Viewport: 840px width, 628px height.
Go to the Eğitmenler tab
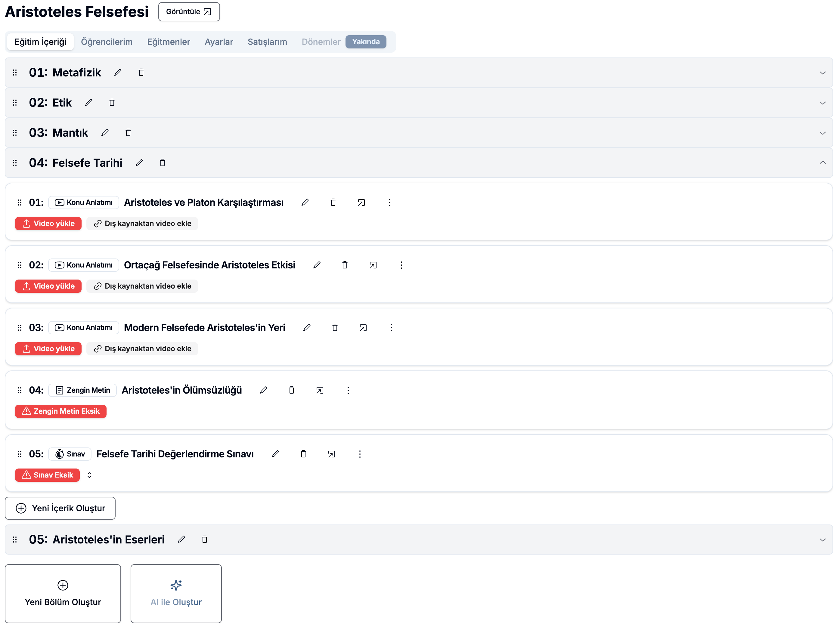click(169, 42)
